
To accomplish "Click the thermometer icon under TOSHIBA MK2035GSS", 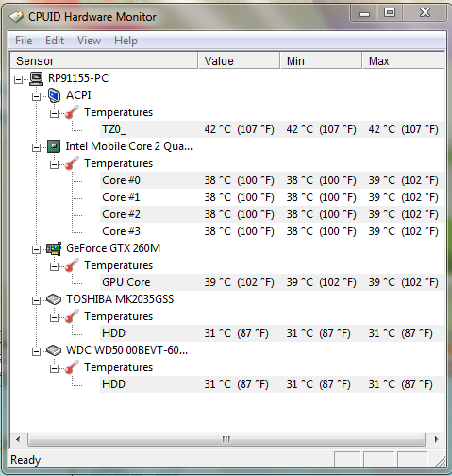I will click(72, 316).
